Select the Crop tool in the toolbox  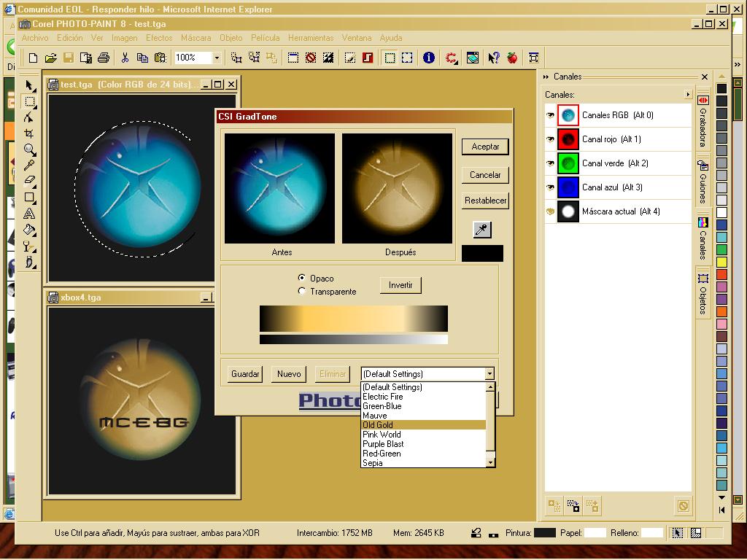tap(29, 133)
